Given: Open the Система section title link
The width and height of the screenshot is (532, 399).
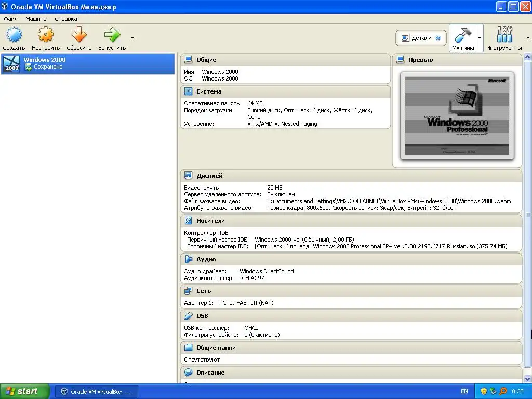Looking at the screenshot, I should point(209,91).
